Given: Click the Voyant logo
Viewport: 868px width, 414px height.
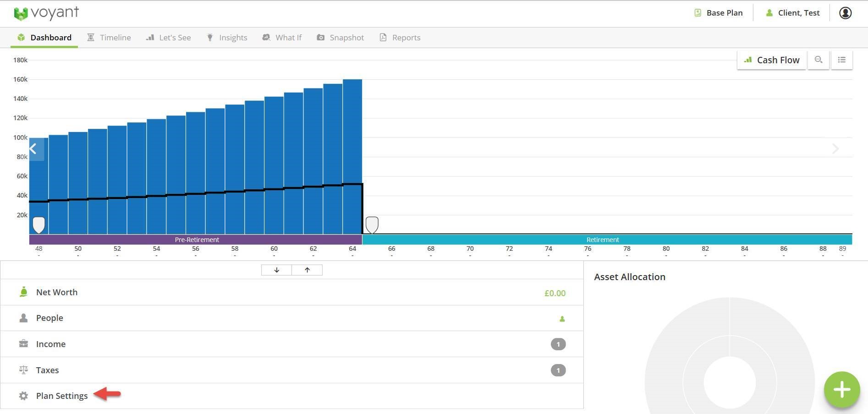Looking at the screenshot, I should pos(46,13).
